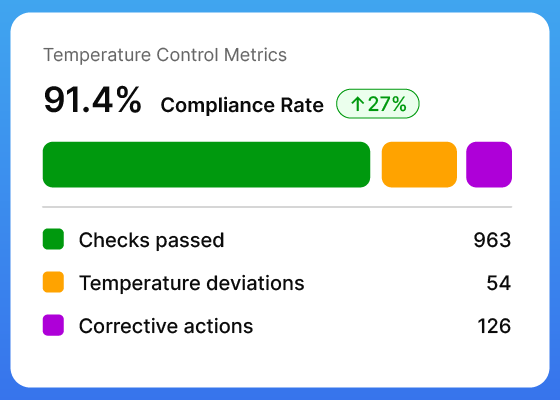Select the Temperature deviations row label
This screenshot has height=400, width=560.
[191, 283]
